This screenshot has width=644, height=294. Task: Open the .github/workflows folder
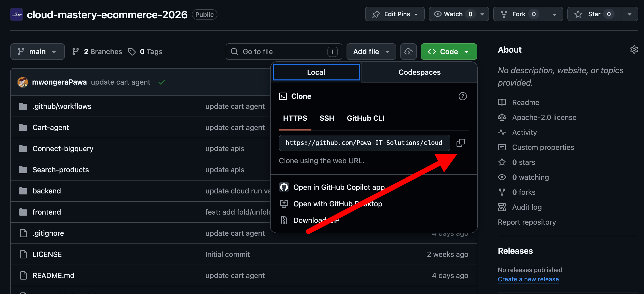tap(62, 106)
